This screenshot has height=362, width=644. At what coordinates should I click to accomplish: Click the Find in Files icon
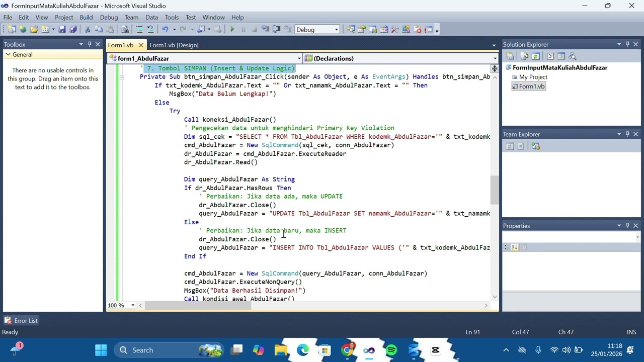(125, 30)
